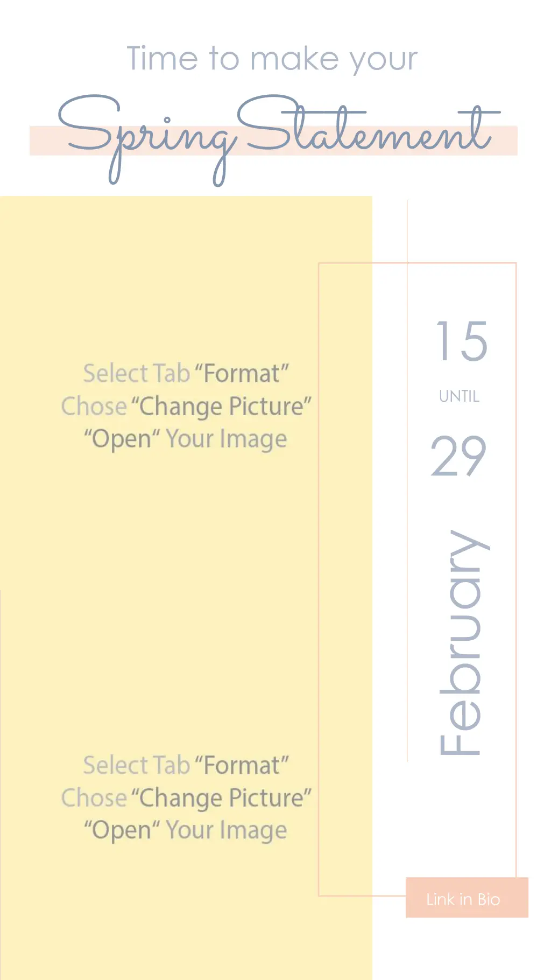This screenshot has height=980, width=551.
Task: Click the right edge of the pink outline frame
Action: [516, 570]
